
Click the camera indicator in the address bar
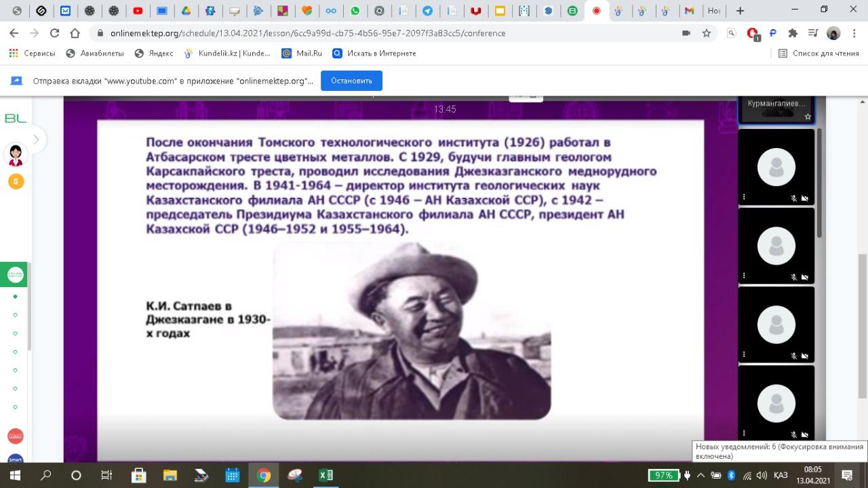(x=686, y=33)
